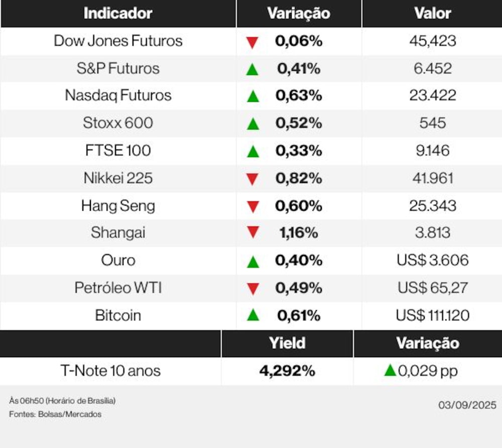This screenshot has height=448, width=502.
Task: Click the green up arrow for Ouro
Action: point(253,261)
